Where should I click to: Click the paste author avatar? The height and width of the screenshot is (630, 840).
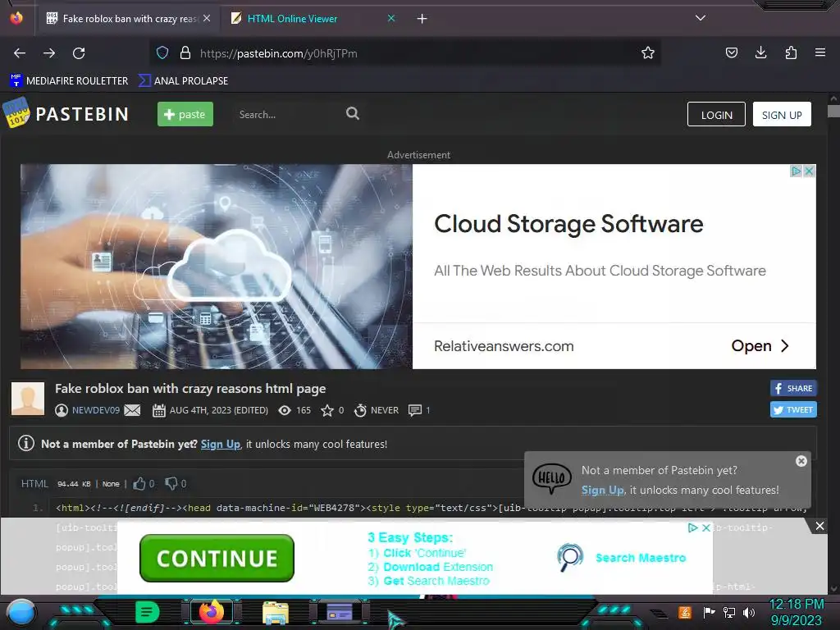click(28, 399)
